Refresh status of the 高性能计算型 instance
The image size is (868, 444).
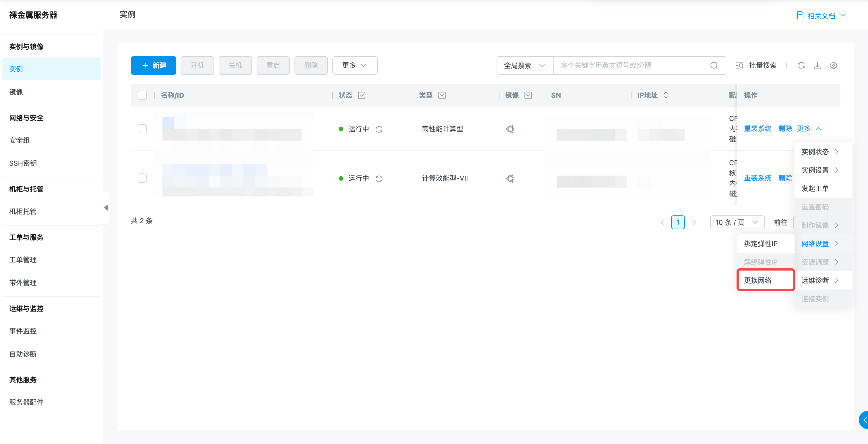(379, 129)
